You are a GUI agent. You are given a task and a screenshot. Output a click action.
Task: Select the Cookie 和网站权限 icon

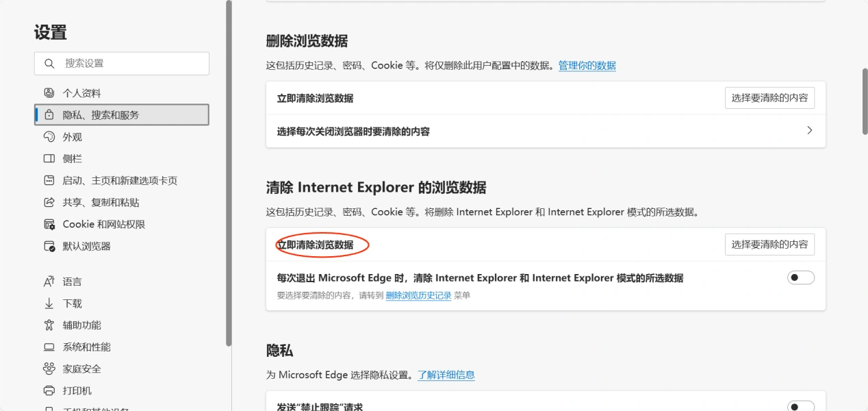pos(48,224)
